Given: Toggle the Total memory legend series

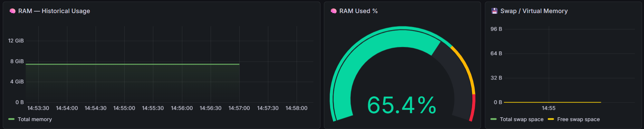Looking at the screenshot, I should click(x=35, y=119).
